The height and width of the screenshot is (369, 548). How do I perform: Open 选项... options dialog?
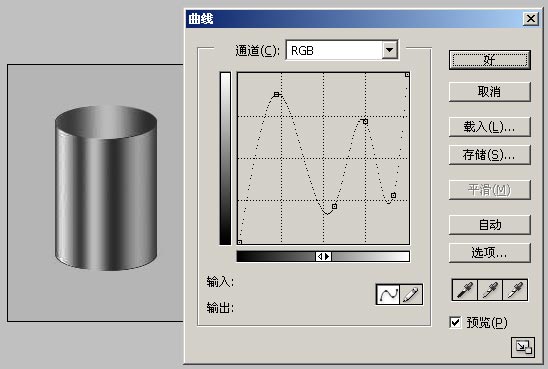490,253
